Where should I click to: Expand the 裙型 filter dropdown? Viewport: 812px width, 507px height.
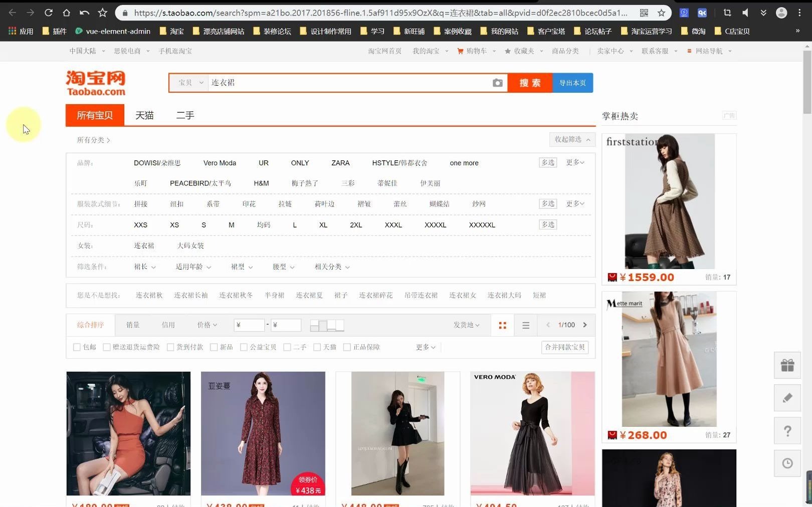coord(242,267)
